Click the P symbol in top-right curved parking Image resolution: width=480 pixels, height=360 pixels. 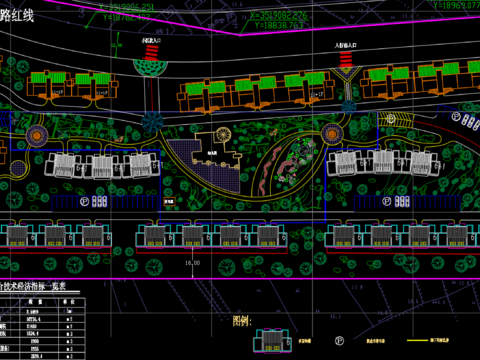click(456, 117)
